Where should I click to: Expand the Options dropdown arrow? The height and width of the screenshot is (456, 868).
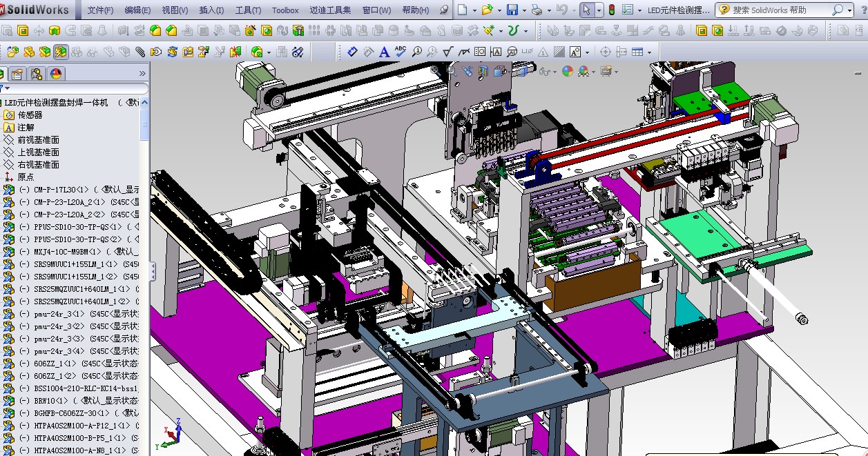click(639, 10)
